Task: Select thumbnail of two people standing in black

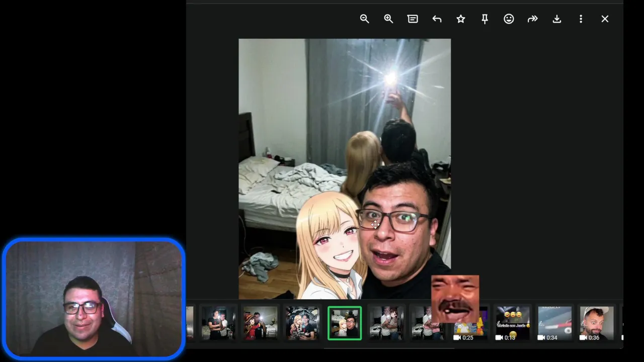Action: coord(218,323)
